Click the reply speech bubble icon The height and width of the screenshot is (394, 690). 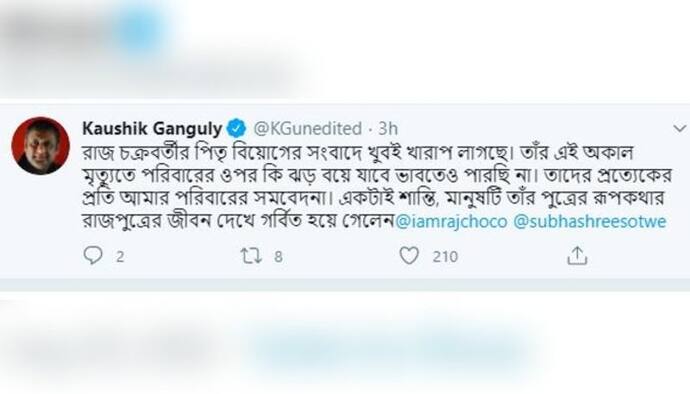click(x=93, y=255)
